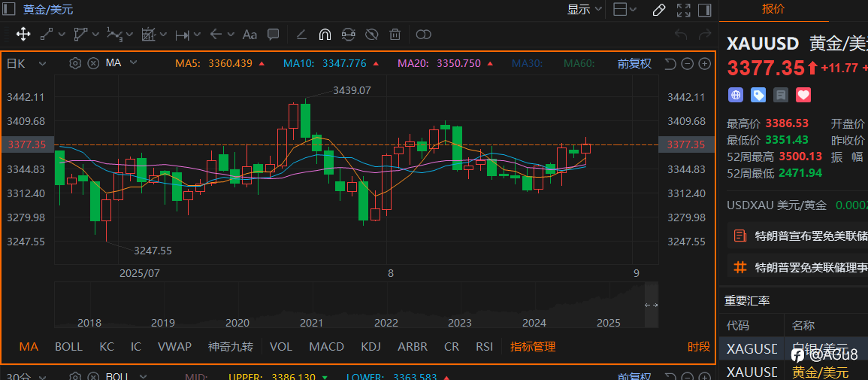Open 指标管理 indicator management
Screen dimensions: 868x380
tap(533, 347)
